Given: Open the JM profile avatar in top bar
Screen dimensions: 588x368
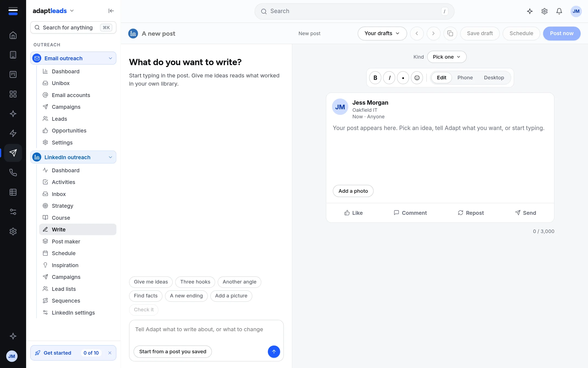Looking at the screenshot, I should (x=576, y=11).
